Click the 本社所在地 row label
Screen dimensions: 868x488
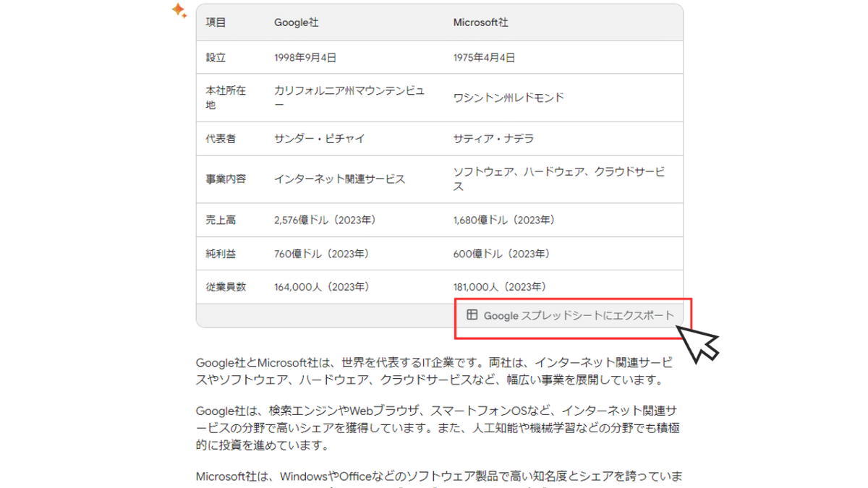[x=226, y=98]
